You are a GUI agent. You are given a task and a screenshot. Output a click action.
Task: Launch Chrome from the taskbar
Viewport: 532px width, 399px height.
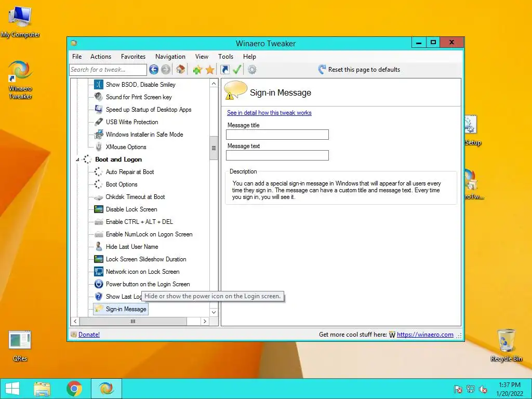click(x=74, y=389)
